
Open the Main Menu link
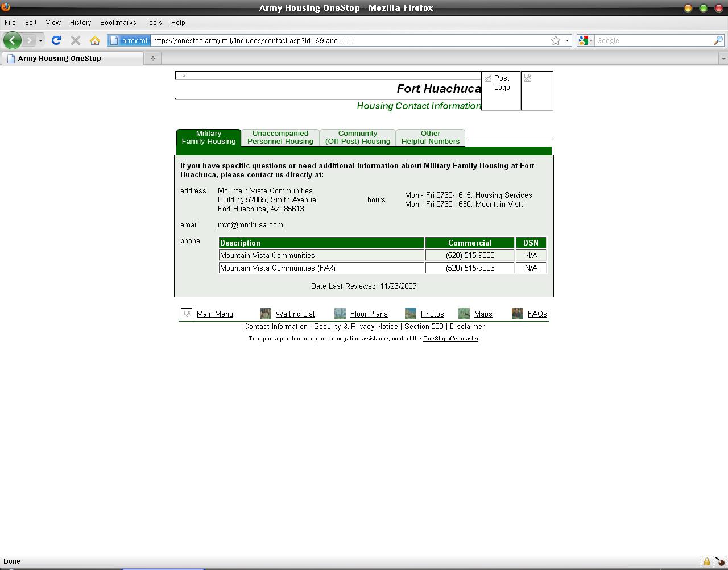pos(215,314)
